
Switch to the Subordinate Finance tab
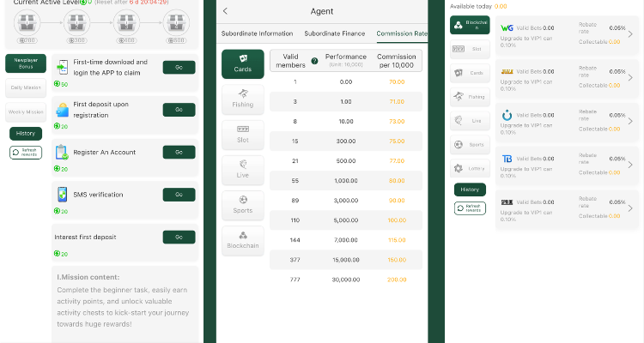[x=335, y=34]
